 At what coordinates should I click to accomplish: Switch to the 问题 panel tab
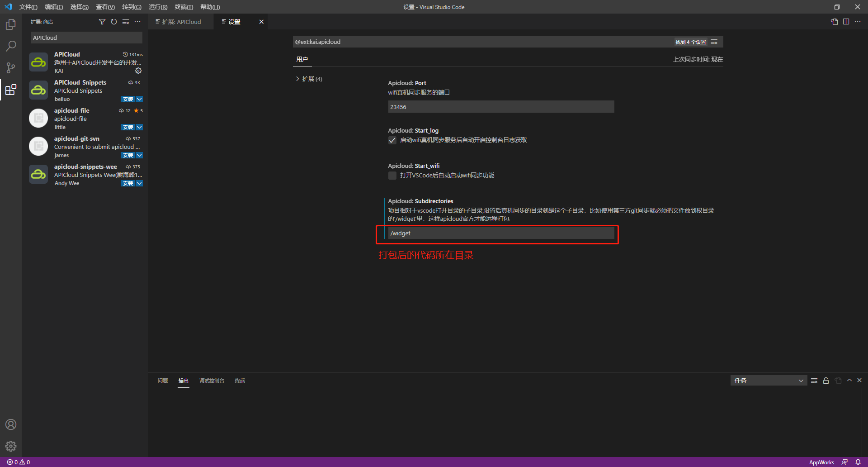(163, 381)
